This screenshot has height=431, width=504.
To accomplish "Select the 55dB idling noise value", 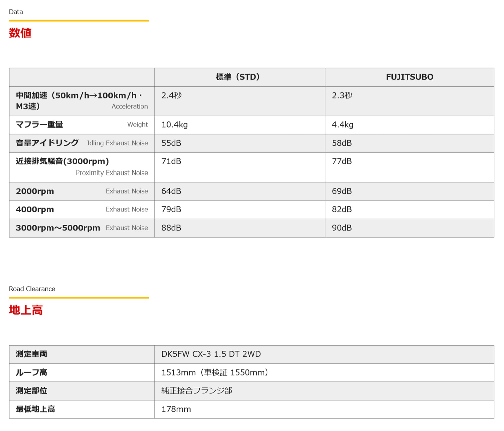I will click(x=171, y=143).
